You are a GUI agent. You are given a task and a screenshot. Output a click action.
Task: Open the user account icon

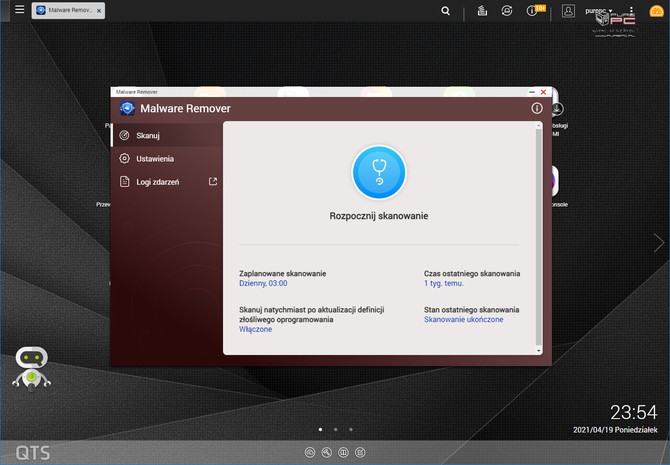coord(568,11)
